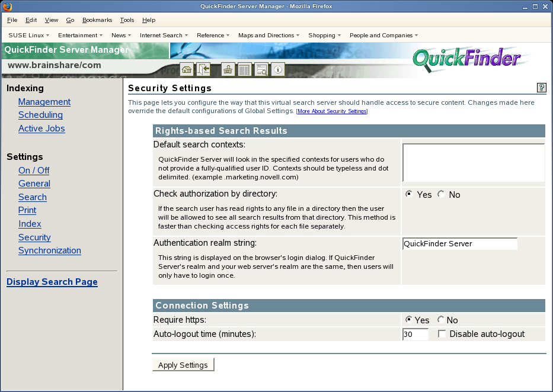Click the information (i) toolbar icon
This screenshot has width=553, height=392.
[x=278, y=69]
